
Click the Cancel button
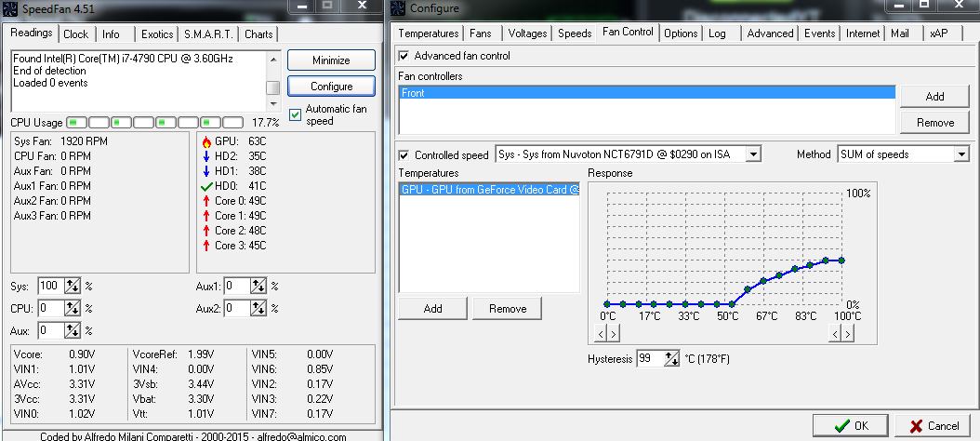934,426
